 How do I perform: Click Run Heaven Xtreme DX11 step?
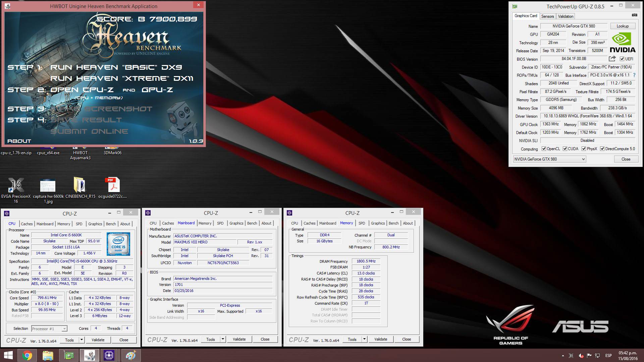click(x=121, y=78)
